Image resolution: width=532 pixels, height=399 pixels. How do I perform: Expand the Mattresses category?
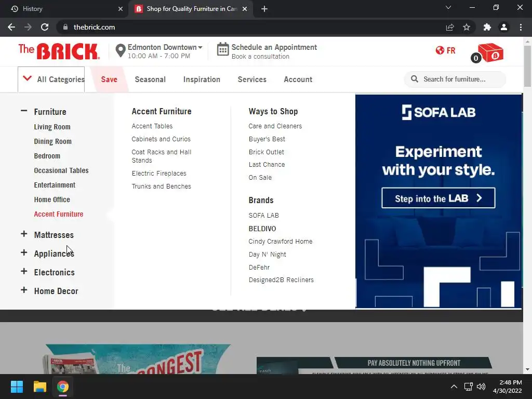[x=24, y=234]
